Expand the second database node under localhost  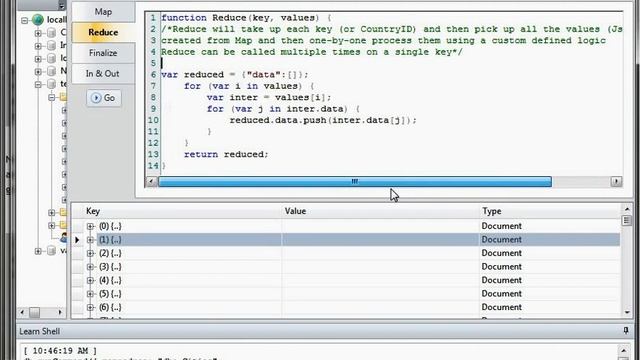click(x=38, y=45)
